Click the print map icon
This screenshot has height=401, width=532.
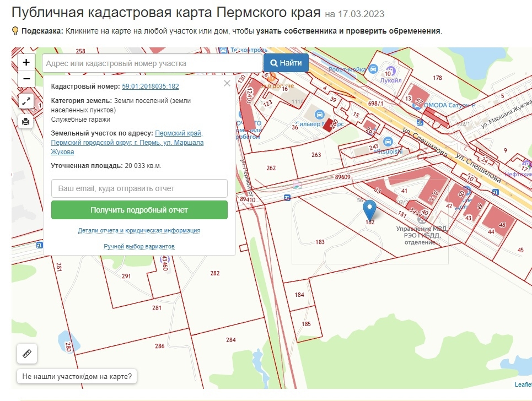(x=26, y=121)
